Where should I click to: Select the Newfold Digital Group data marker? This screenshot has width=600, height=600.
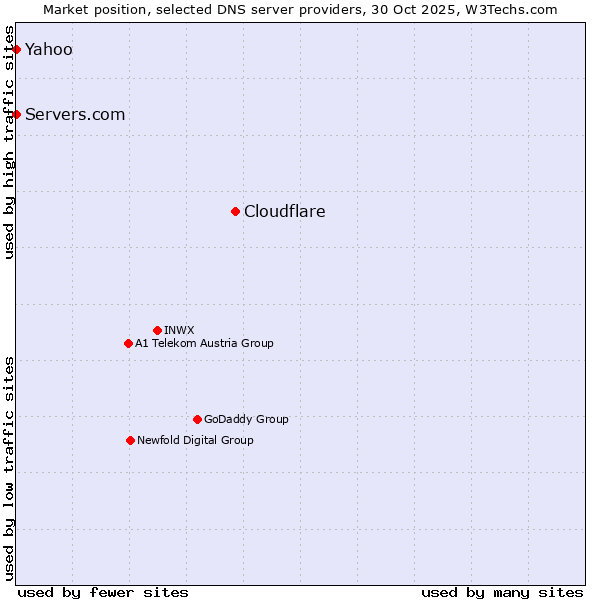(x=130, y=440)
